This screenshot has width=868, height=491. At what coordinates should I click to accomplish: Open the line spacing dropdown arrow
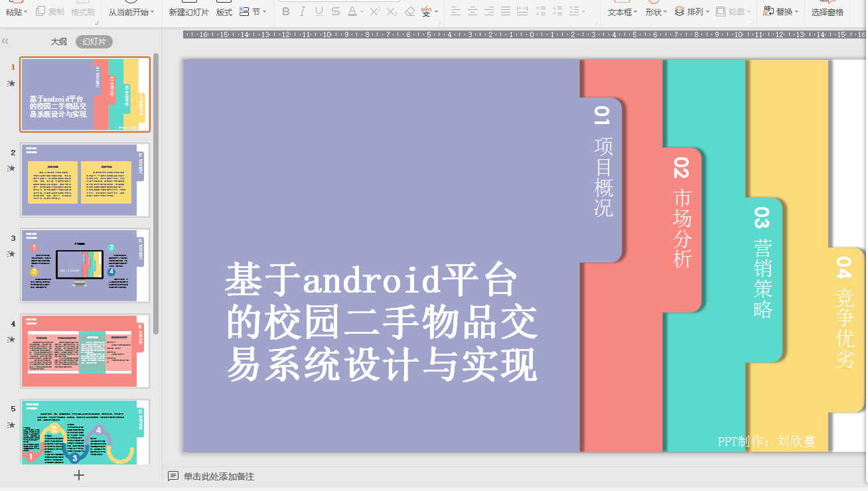(x=583, y=12)
